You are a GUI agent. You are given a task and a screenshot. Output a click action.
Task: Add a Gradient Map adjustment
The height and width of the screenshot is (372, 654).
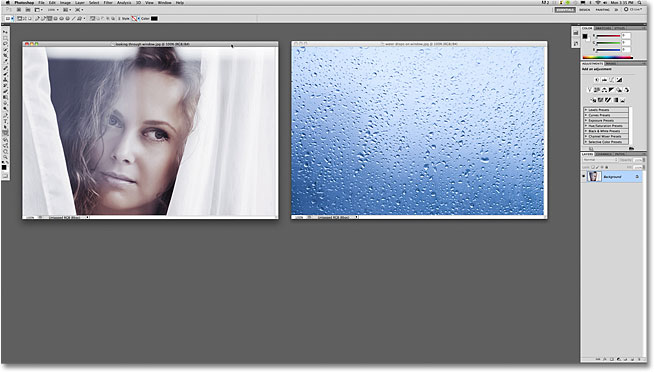pos(616,100)
